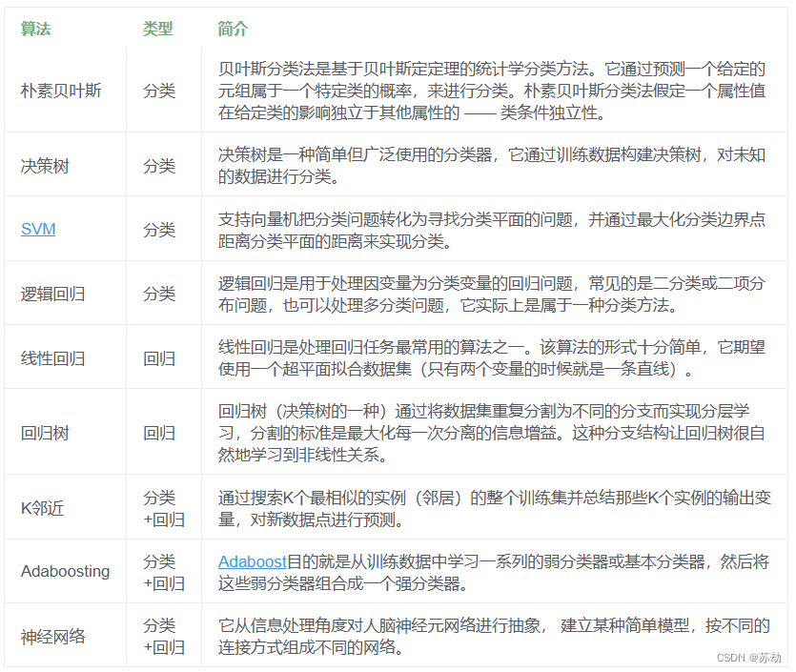Click the description starting 贝叶斯分类法是基于

[491, 91]
